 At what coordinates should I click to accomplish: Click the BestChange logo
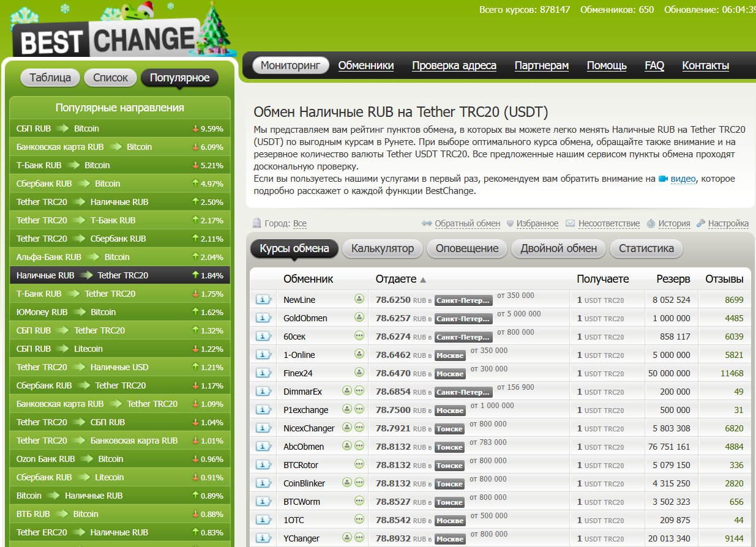coord(107,40)
